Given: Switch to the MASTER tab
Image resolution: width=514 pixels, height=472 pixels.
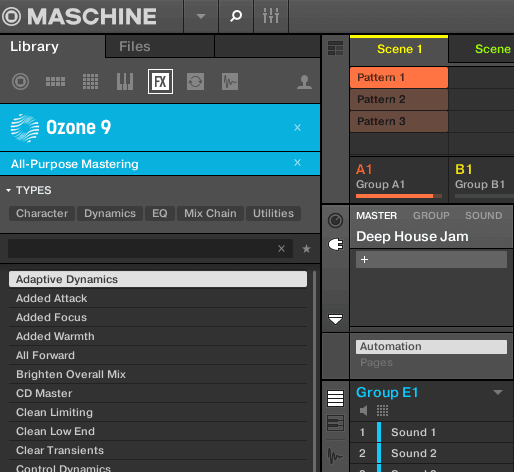Looking at the screenshot, I should pos(376,216).
